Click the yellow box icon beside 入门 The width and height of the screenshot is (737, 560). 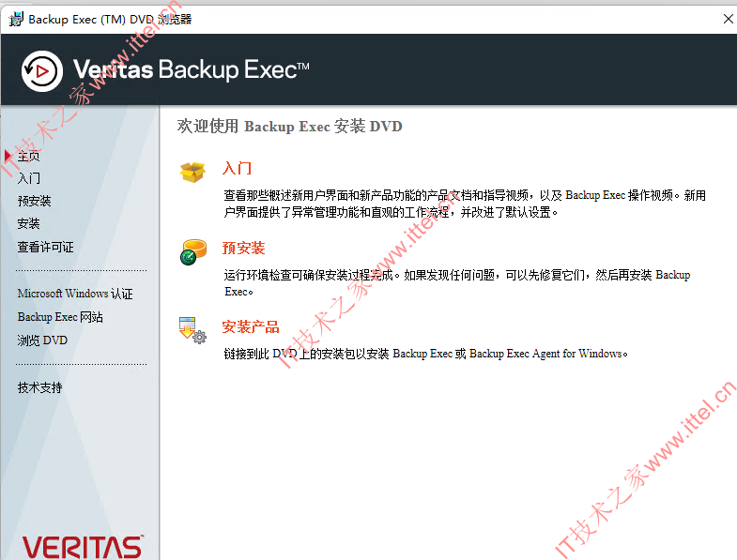tap(192, 173)
